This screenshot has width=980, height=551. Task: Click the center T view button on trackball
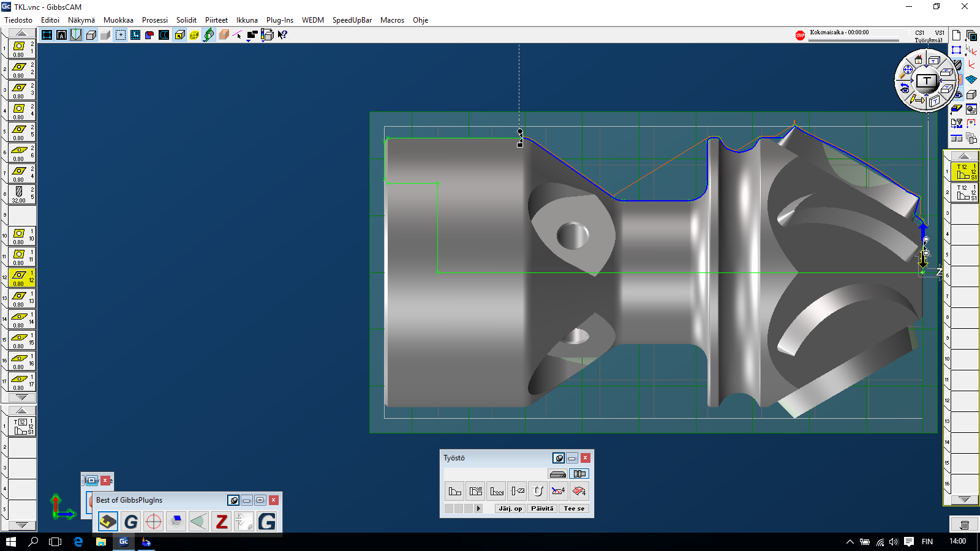point(927,81)
